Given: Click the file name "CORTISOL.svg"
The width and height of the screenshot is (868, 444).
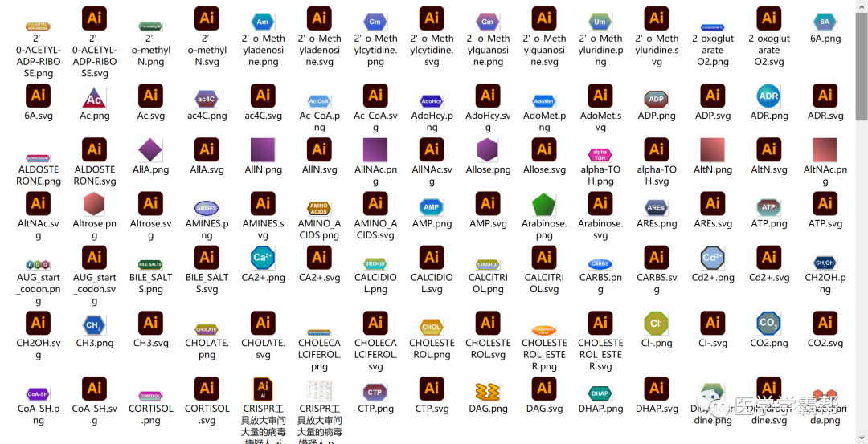Looking at the screenshot, I should [207, 415].
